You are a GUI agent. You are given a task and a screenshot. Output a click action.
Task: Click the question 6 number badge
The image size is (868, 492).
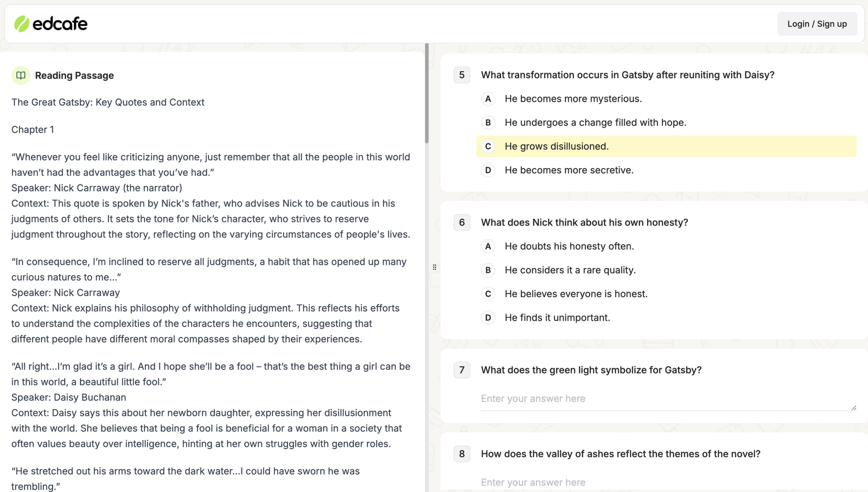click(462, 222)
